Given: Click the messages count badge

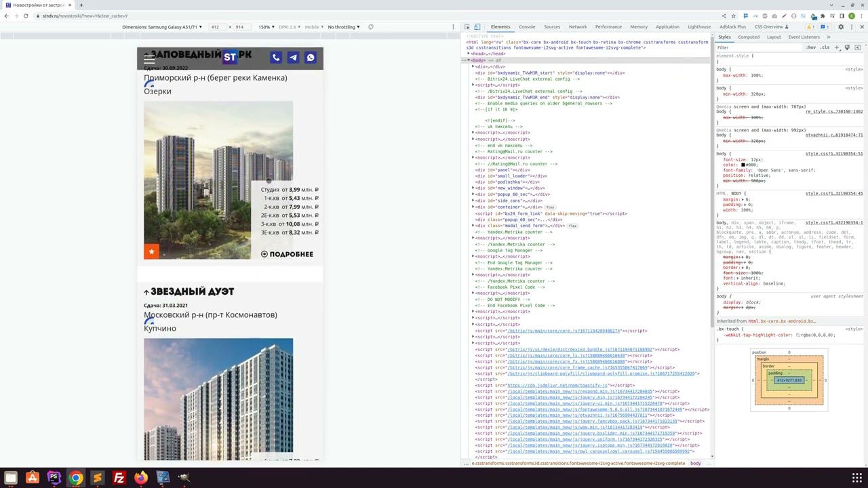Looking at the screenshot, I should click(x=825, y=27).
